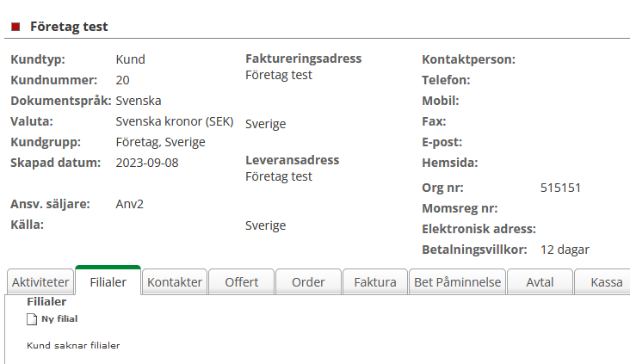
Task: Click the Org nr value 515151
Action: 561,186
